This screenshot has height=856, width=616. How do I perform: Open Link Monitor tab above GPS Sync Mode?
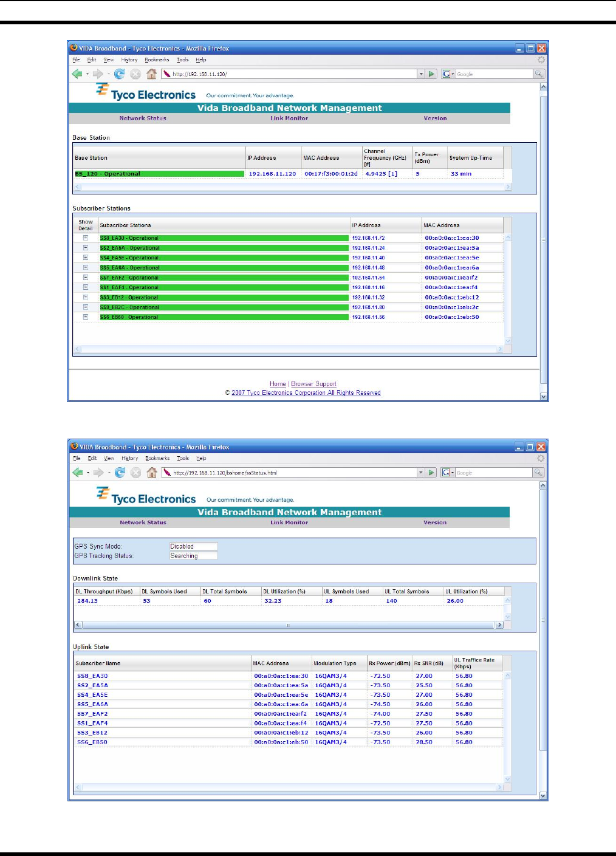(289, 522)
